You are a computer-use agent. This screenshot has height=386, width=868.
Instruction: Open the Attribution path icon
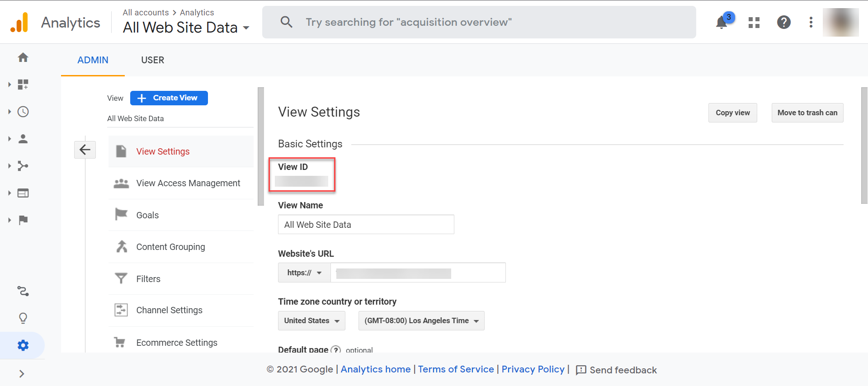[x=23, y=291]
